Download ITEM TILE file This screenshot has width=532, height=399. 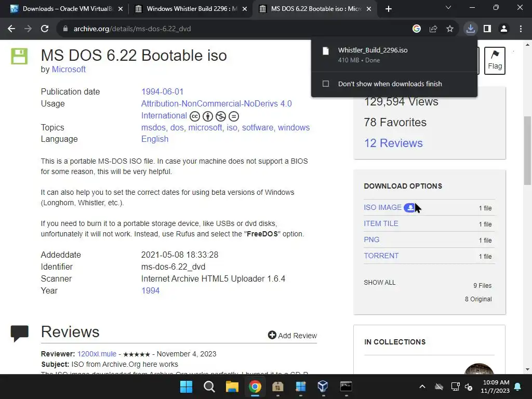[x=381, y=223]
